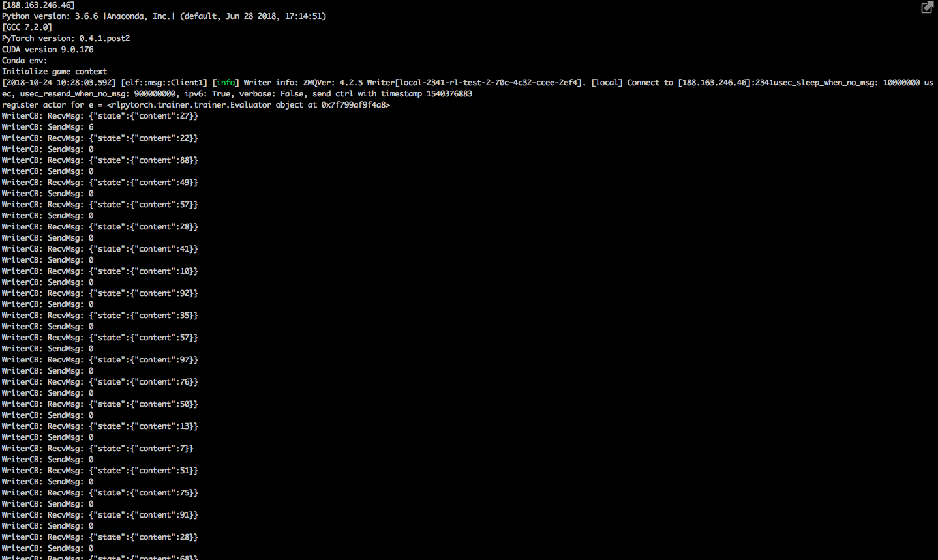This screenshot has height=560, width=938.
Task: Click the Python version 3.6.6 line
Action: pos(164,16)
